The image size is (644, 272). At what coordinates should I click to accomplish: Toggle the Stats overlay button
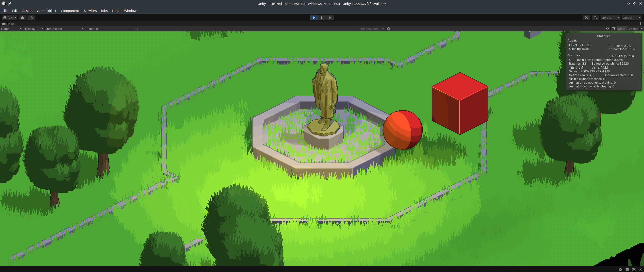[621, 29]
